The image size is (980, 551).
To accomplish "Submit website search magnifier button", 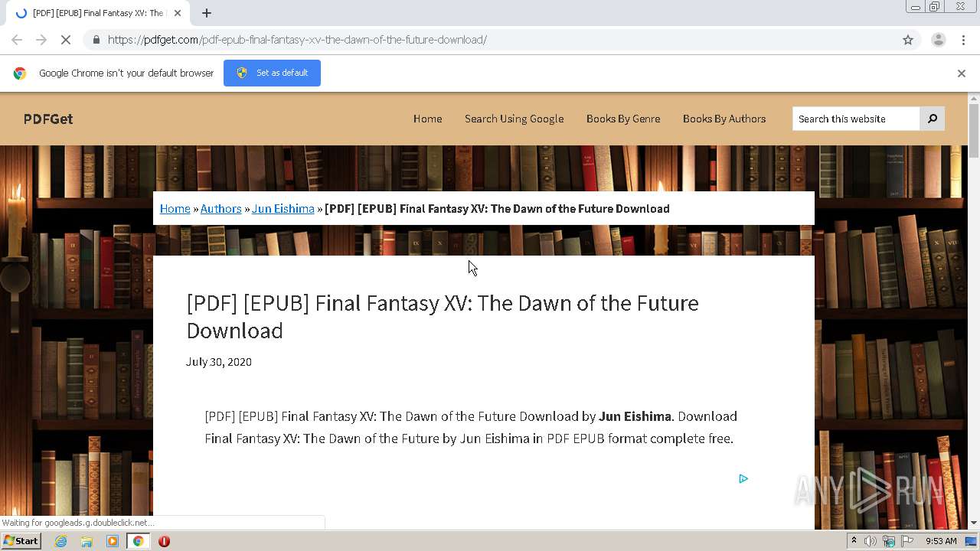I will 933,119.
